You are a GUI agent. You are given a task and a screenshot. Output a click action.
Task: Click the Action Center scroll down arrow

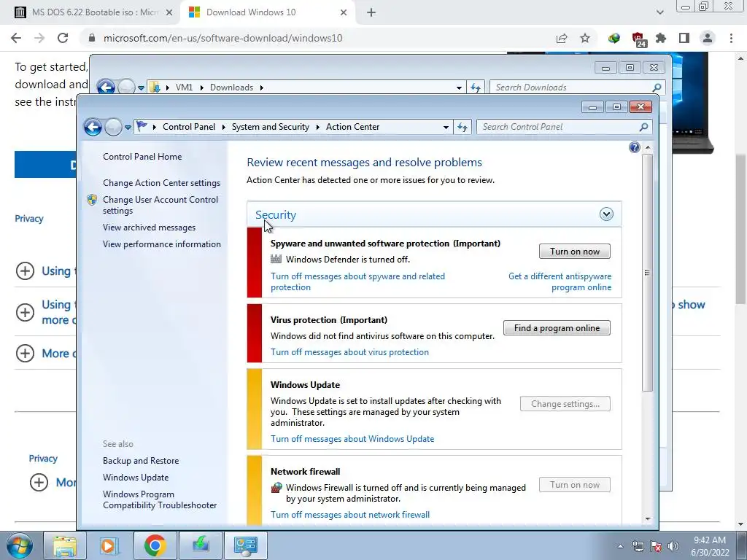[x=648, y=519]
